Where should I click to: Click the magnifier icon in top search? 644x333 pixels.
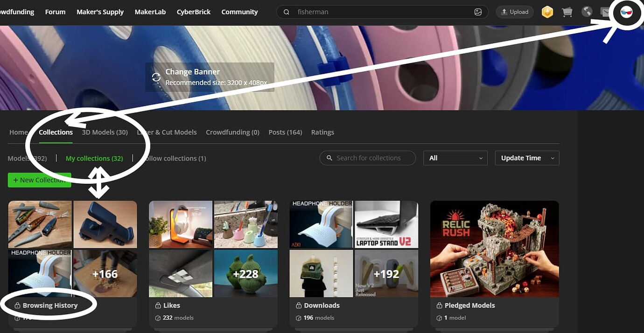coord(287,12)
